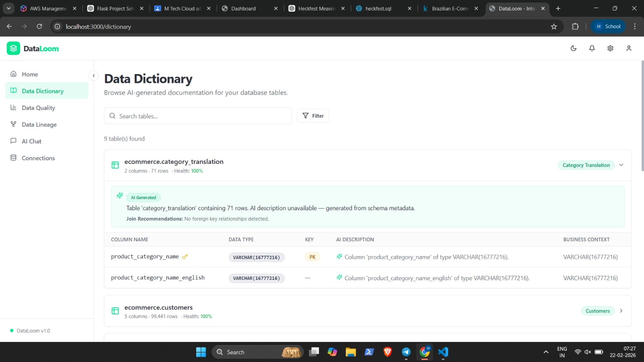Open settings gear icon in header
The image size is (644, 362).
coord(610,48)
